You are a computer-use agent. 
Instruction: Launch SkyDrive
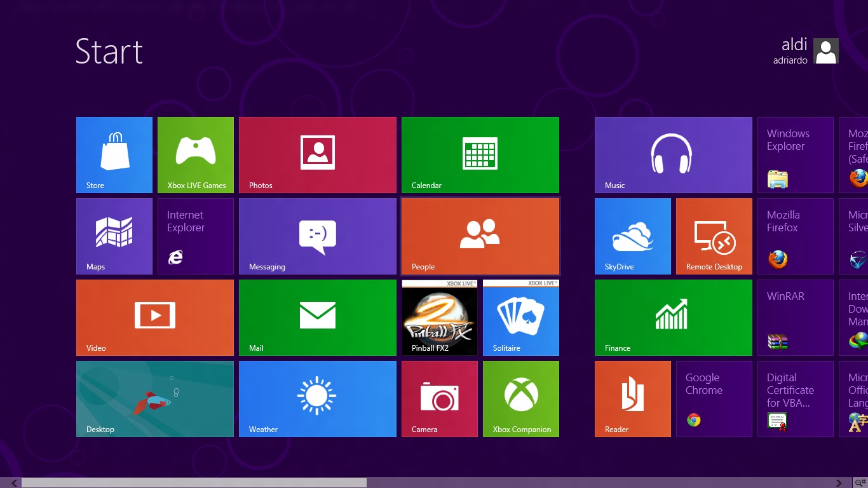click(632, 236)
